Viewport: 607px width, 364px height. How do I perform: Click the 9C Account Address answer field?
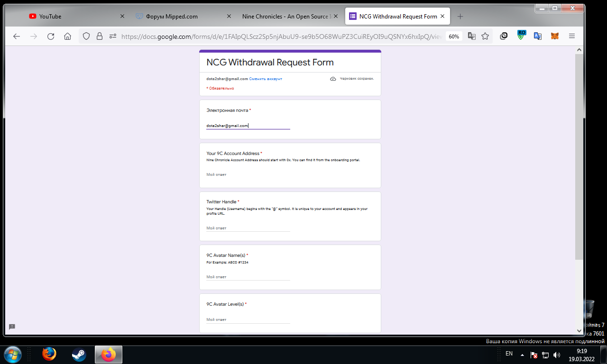[x=248, y=174]
